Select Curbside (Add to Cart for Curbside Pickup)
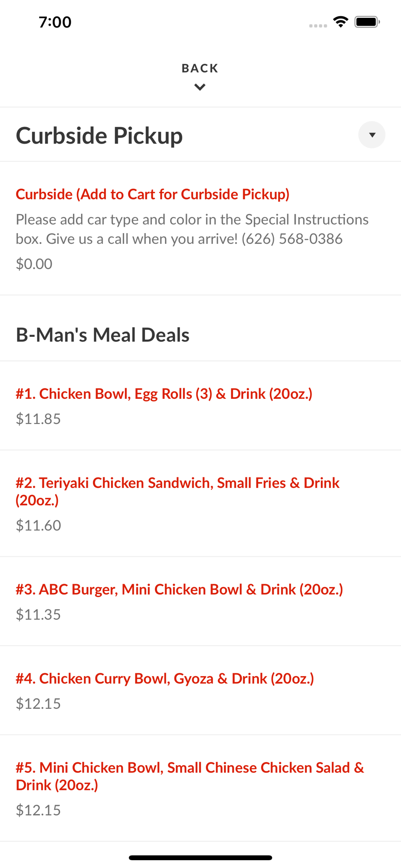The image size is (401, 868). tap(153, 194)
